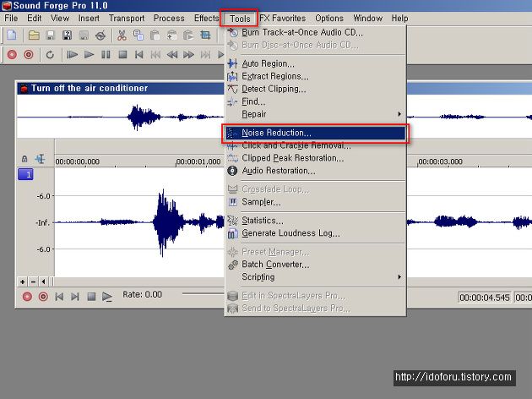This screenshot has height=399, width=532.
Task: Close the Tools menu via its header
Action: (x=240, y=19)
